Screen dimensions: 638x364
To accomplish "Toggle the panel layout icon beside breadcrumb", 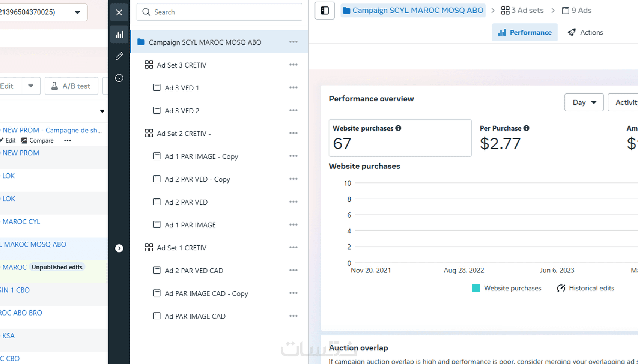I will pos(325,11).
